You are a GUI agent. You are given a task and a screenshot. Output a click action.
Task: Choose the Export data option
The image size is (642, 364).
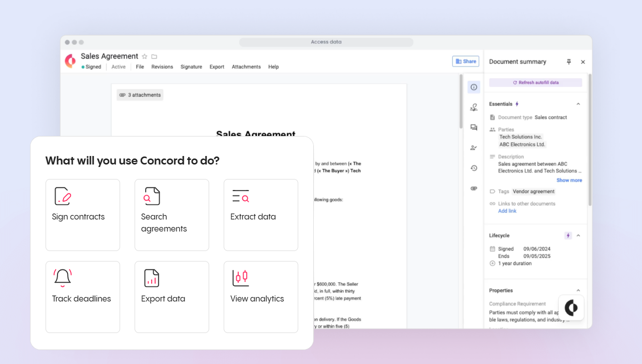[172, 296]
